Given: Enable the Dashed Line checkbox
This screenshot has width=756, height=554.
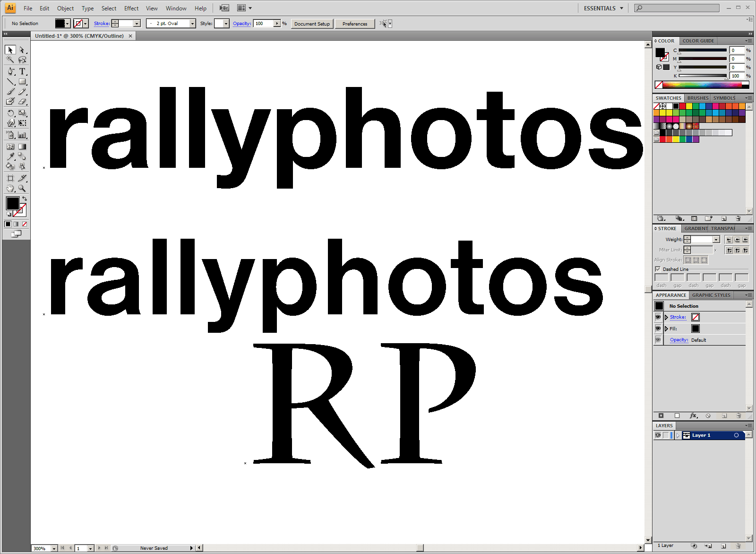Looking at the screenshot, I should [658, 269].
